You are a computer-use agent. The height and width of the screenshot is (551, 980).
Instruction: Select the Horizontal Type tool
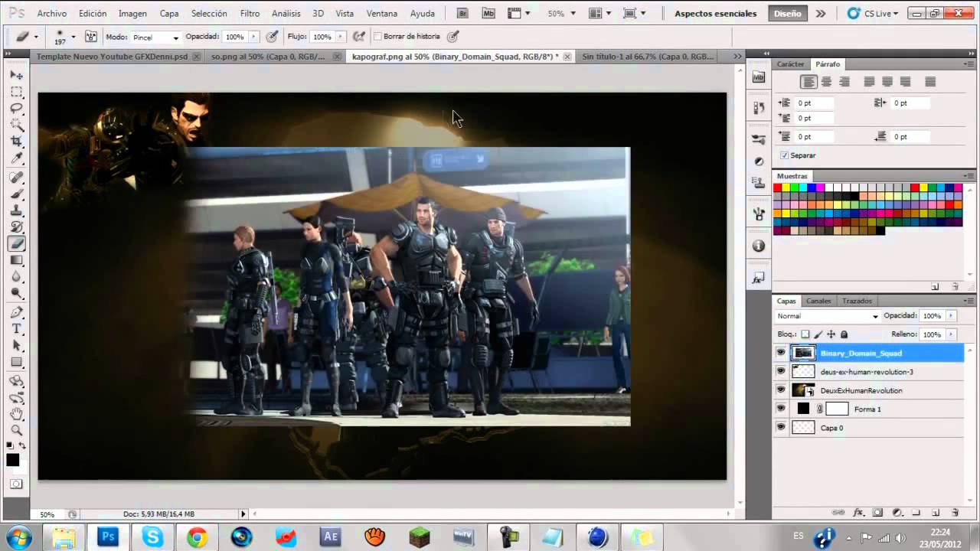pyautogui.click(x=16, y=329)
